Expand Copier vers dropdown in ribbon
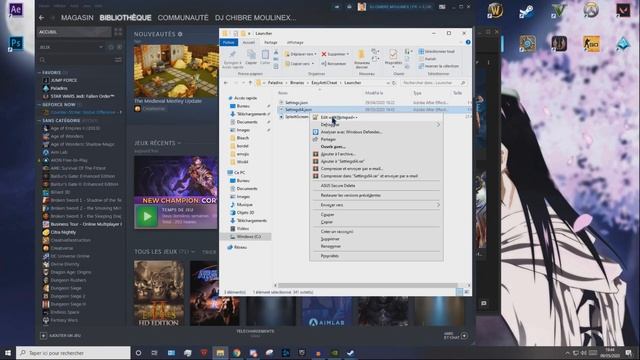640x360 pixels. 313,64
